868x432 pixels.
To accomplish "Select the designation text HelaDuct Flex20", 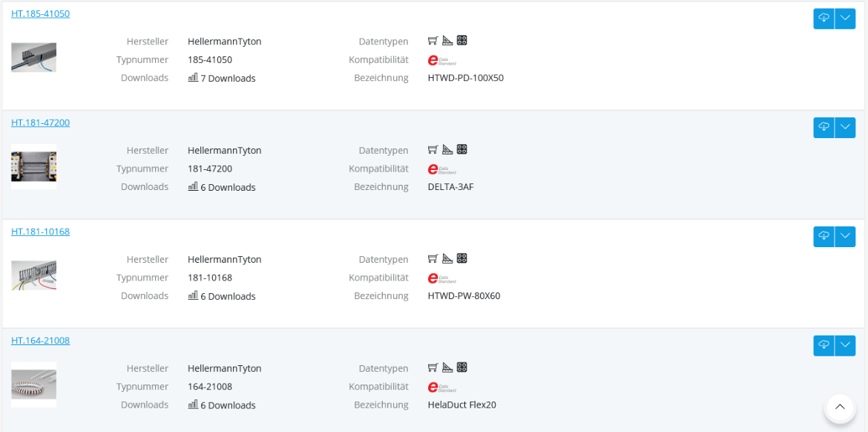I will (461, 405).
